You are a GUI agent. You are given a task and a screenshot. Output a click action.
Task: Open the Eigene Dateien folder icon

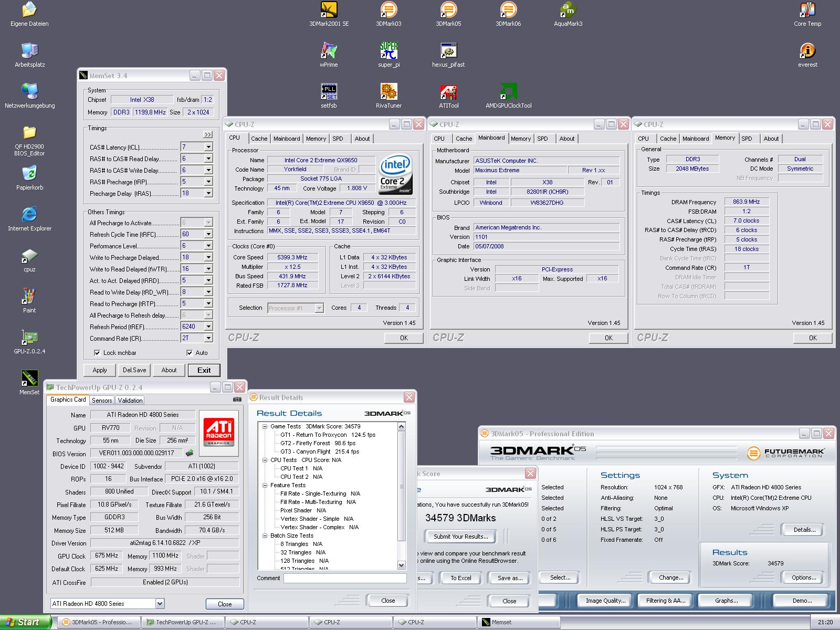pos(29,14)
